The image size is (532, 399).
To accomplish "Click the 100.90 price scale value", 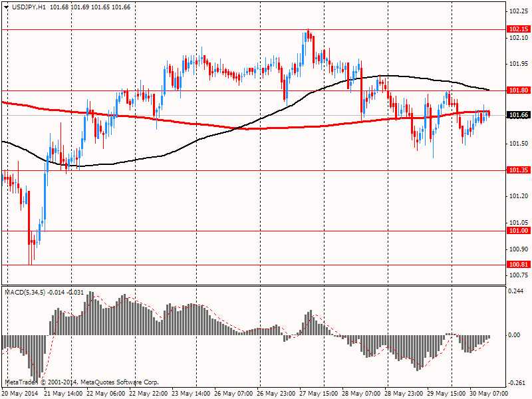I will click(519, 249).
